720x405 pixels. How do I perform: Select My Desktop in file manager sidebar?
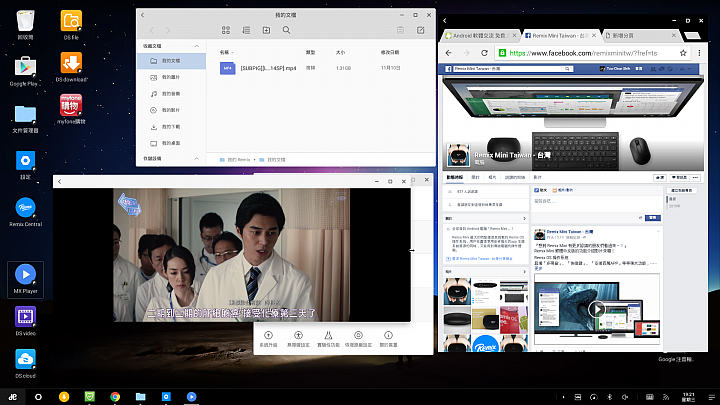(171, 143)
